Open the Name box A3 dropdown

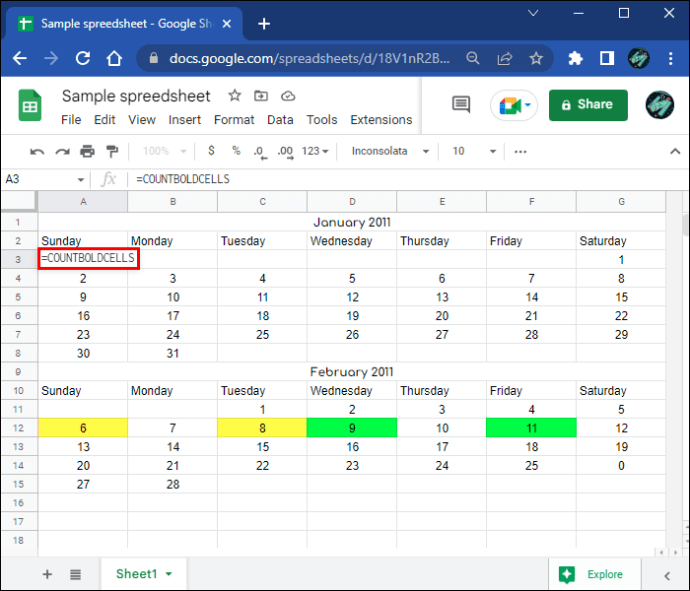coord(81,180)
